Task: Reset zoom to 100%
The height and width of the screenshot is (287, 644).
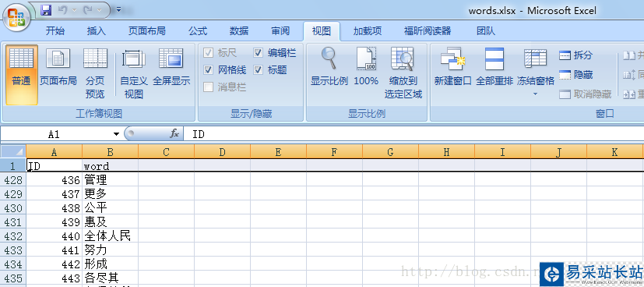Action: point(366,67)
